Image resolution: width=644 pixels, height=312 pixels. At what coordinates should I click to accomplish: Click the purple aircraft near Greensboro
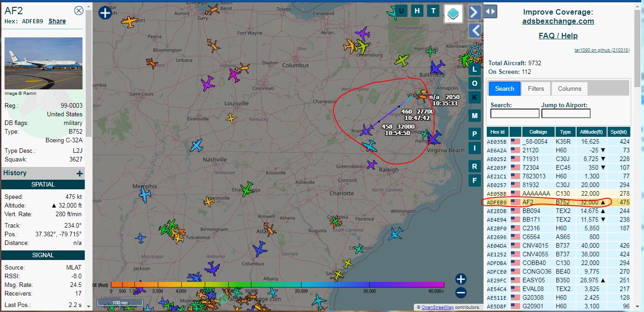point(372,165)
